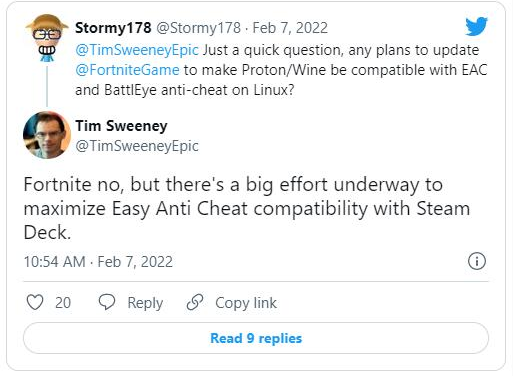
Task: Click the @TimSweeneyEpic handle under Tim Sweeney
Action: tap(137, 146)
